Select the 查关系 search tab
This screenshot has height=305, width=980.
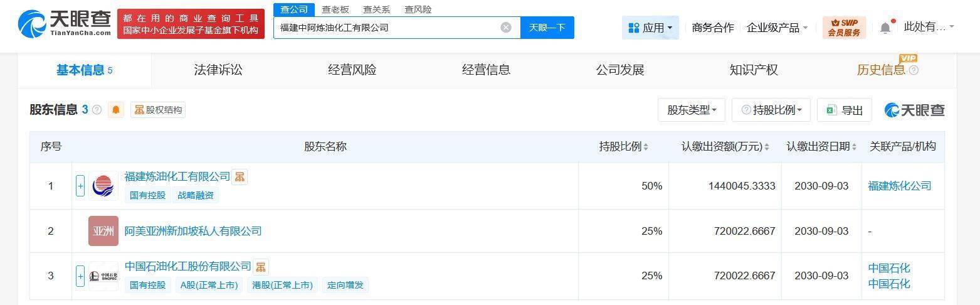point(377,9)
